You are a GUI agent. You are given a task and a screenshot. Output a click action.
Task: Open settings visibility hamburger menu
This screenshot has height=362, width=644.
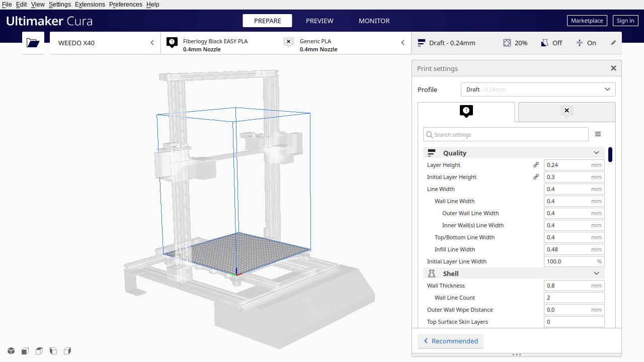tap(598, 134)
